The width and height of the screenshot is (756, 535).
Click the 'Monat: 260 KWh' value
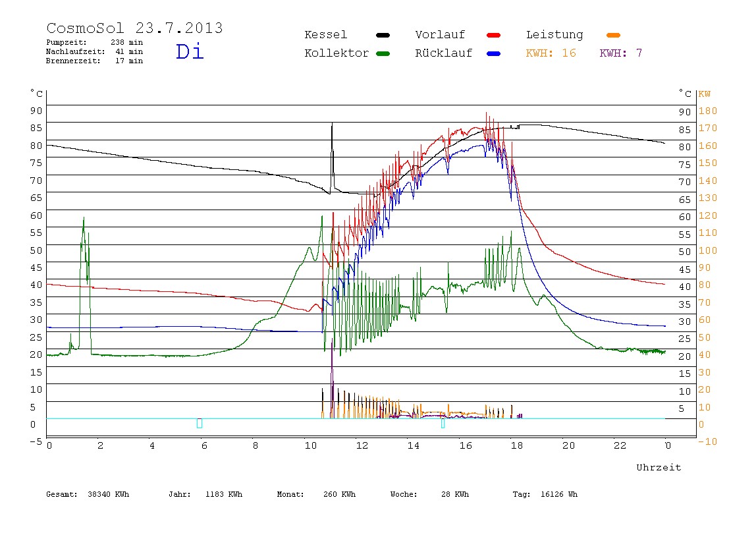316,494
